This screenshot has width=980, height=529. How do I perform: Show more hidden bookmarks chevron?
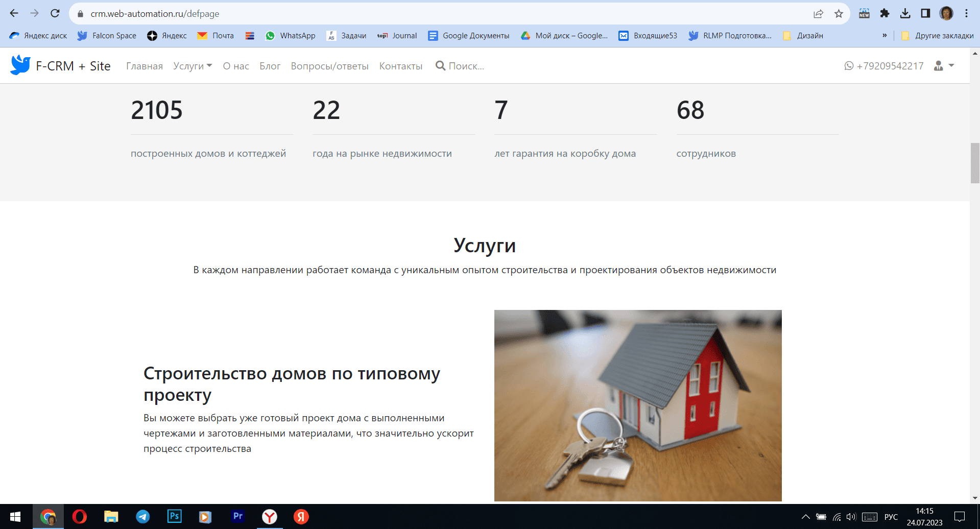(x=885, y=36)
